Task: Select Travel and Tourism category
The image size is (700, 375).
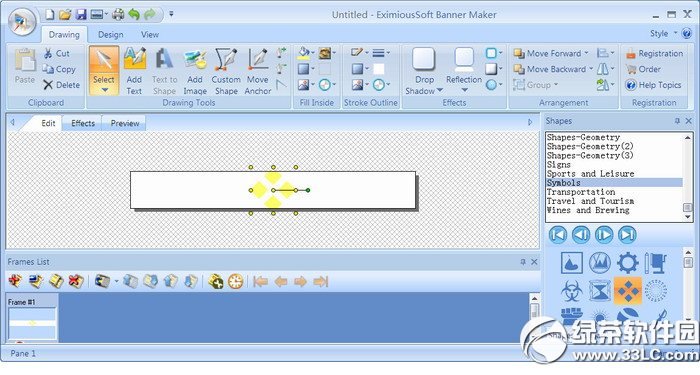Action: (x=590, y=201)
